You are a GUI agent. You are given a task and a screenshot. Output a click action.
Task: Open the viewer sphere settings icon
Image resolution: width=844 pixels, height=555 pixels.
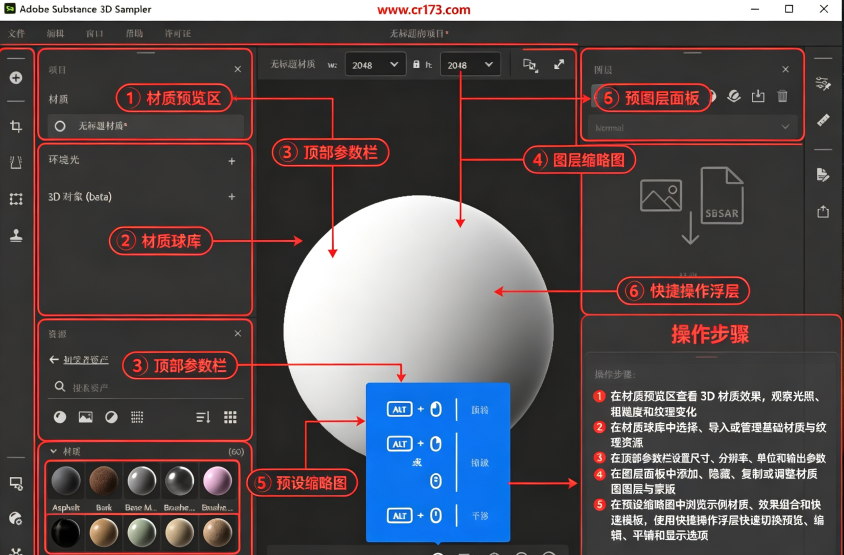click(x=16, y=518)
